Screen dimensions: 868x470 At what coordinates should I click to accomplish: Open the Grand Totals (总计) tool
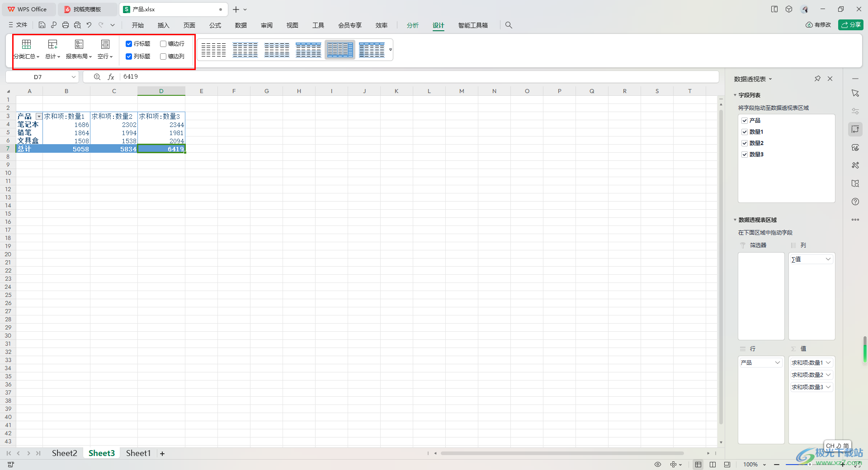pyautogui.click(x=52, y=50)
